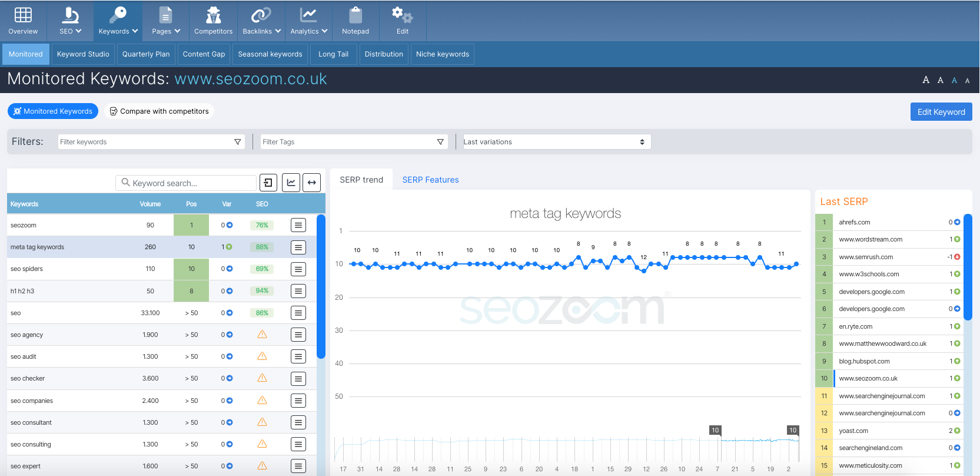Image resolution: width=980 pixels, height=476 pixels.
Task: Click warning icon for seo audit
Action: coord(263,356)
